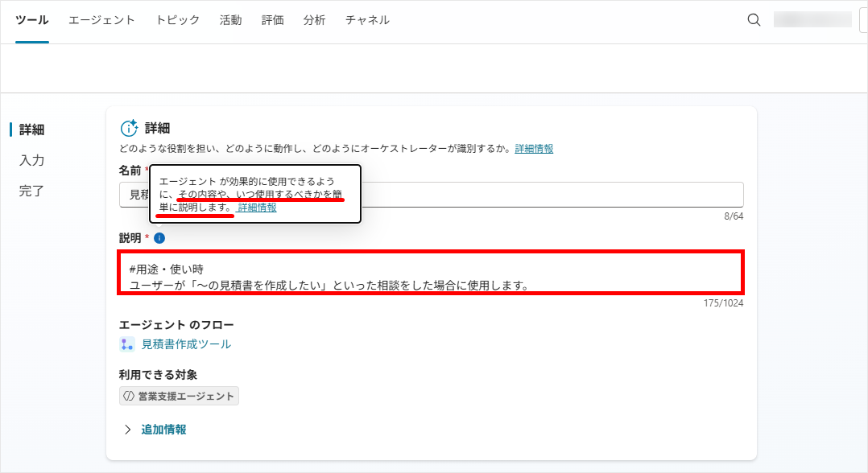The height and width of the screenshot is (473, 868).
Task: Go to 完了 step in the sidebar
Action: coord(31,191)
